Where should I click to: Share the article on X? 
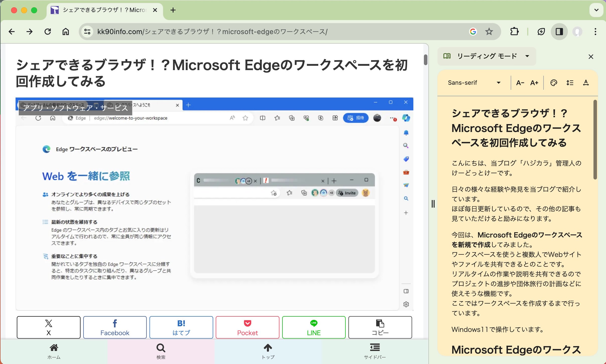[x=49, y=327]
